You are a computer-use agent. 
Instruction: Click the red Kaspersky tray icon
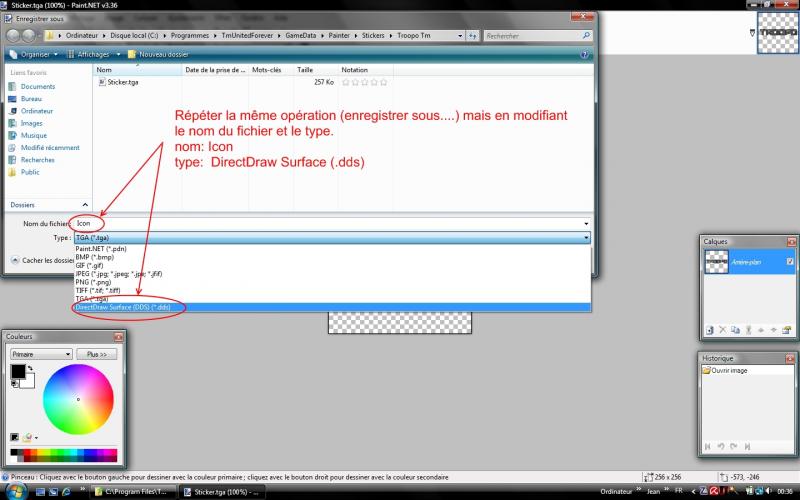(714, 491)
